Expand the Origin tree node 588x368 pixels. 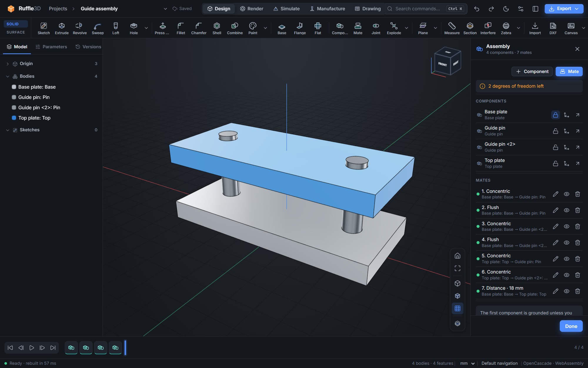(8, 64)
